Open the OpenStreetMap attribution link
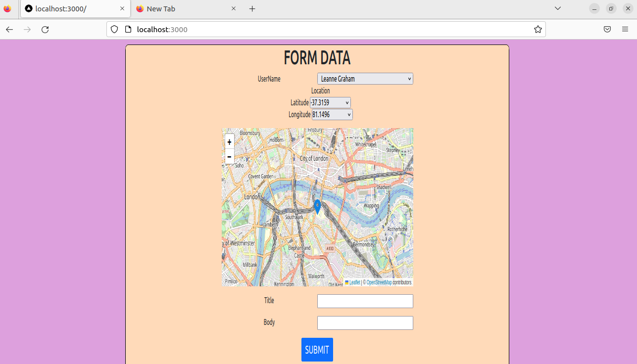 pyautogui.click(x=380, y=282)
